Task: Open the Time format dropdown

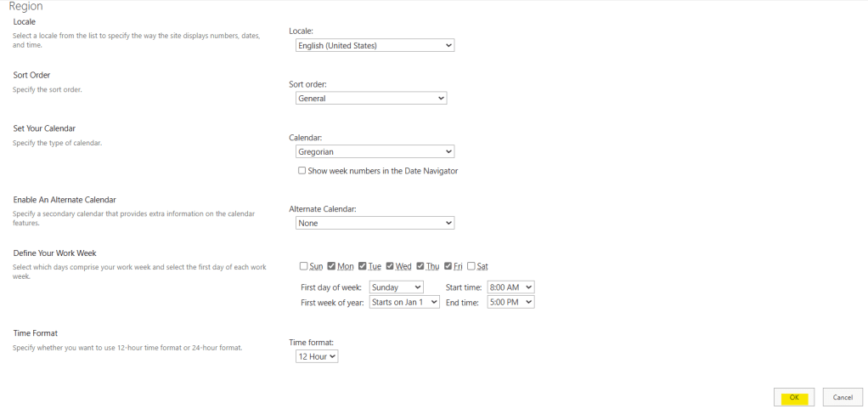Action: click(x=316, y=356)
